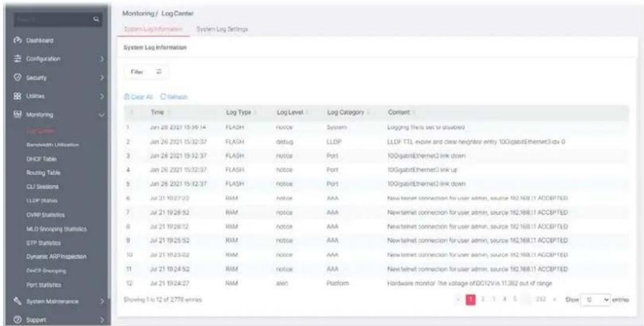Open CLI Sessions page
Image resolution: width=644 pixels, height=326 pixels.
[42, 187]
